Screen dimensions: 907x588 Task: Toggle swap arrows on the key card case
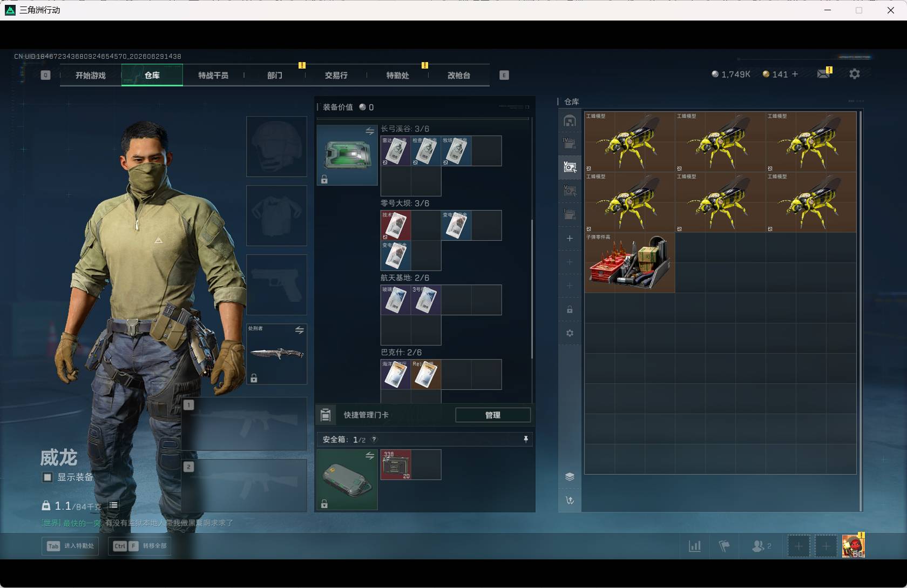370,131
